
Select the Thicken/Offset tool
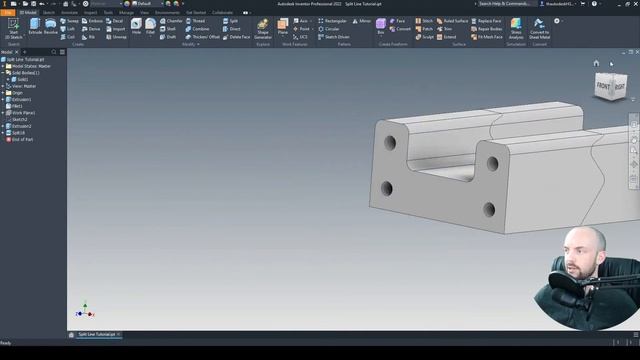point(202,37)
